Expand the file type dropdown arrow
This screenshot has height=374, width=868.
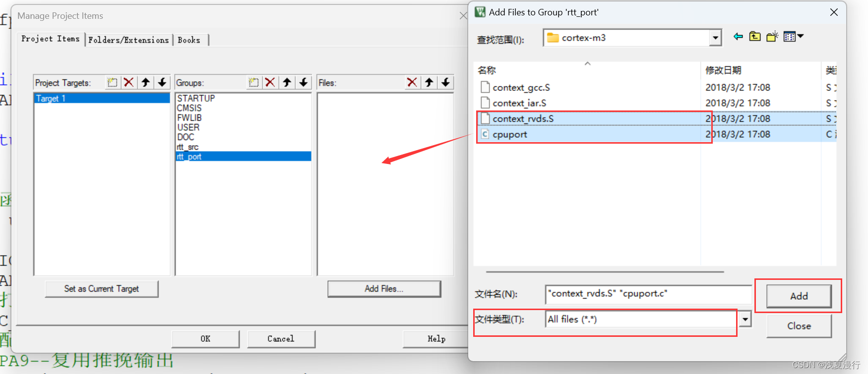745,320
